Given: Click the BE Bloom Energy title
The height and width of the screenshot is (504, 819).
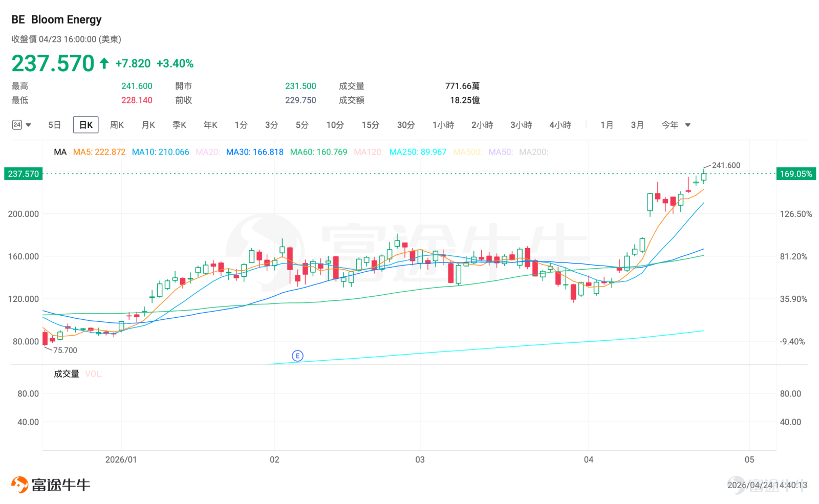Looking at the screenshot, I should tap(56, 19).
